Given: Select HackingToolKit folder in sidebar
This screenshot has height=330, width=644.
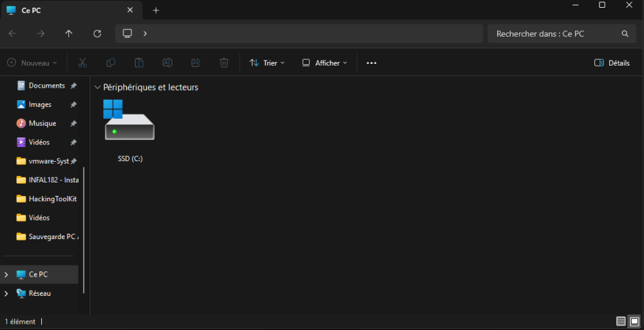Looking at the screenshot, I should [52, 199].
